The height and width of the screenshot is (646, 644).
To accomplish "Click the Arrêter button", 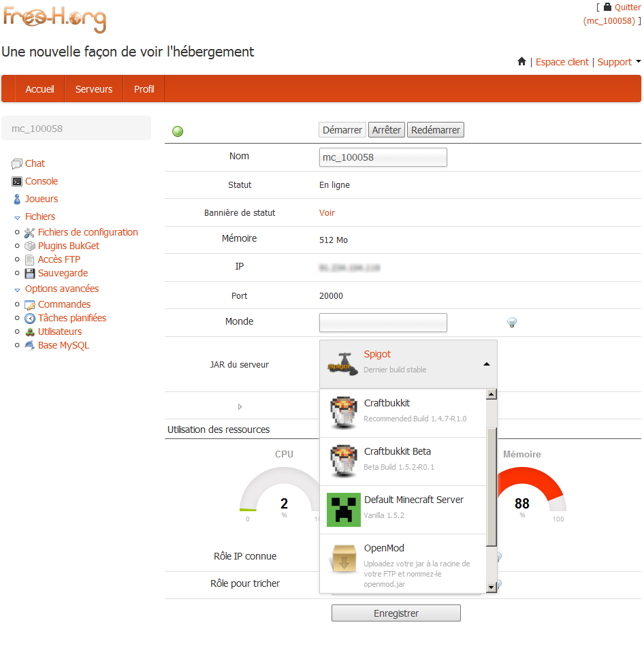I will 387,130.
